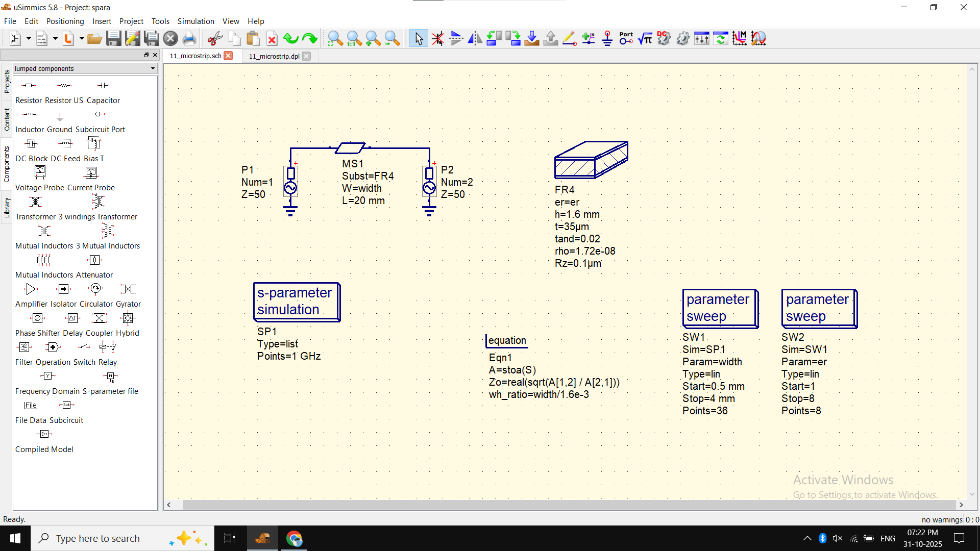
Task: Click the Mirror about Y axis icon
Action: [475, 38]
